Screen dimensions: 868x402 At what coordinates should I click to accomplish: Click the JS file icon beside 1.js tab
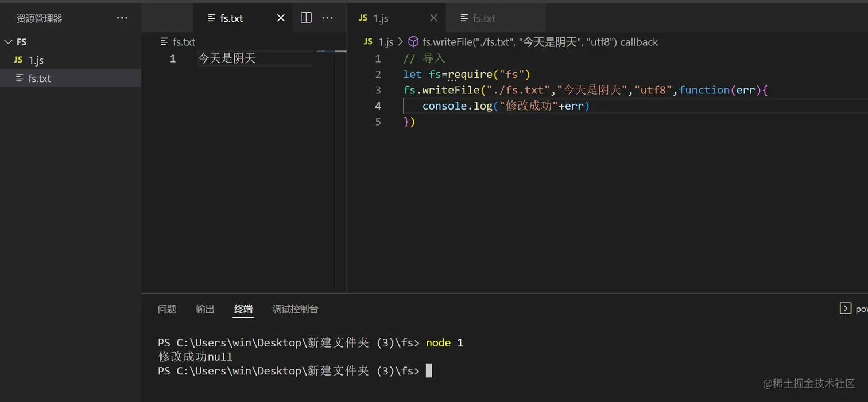point(363,18)
